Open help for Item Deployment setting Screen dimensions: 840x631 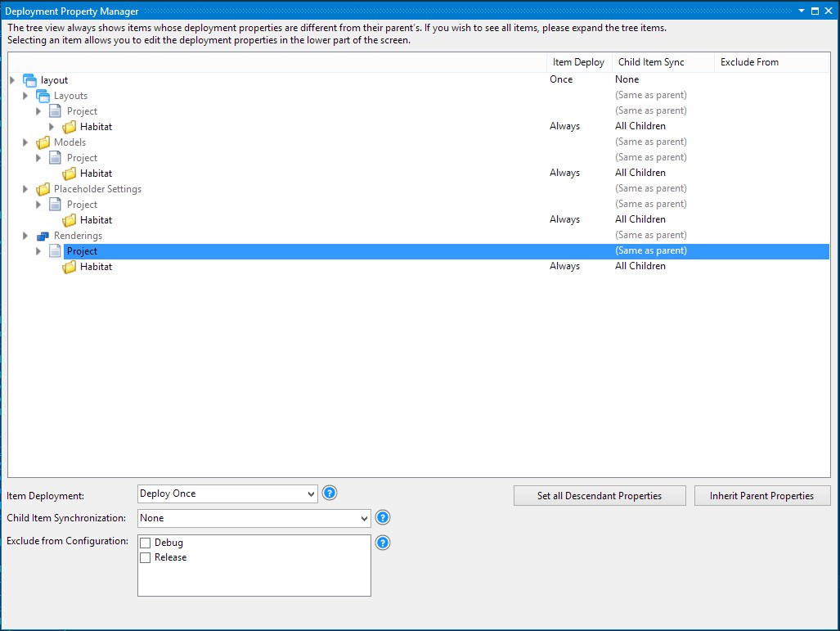tap(329, 493)
